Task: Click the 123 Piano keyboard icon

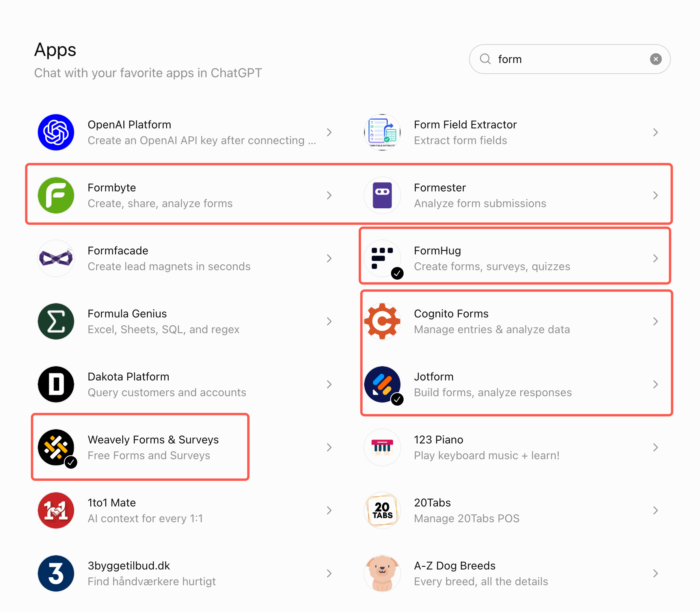Action: [382, 447]
